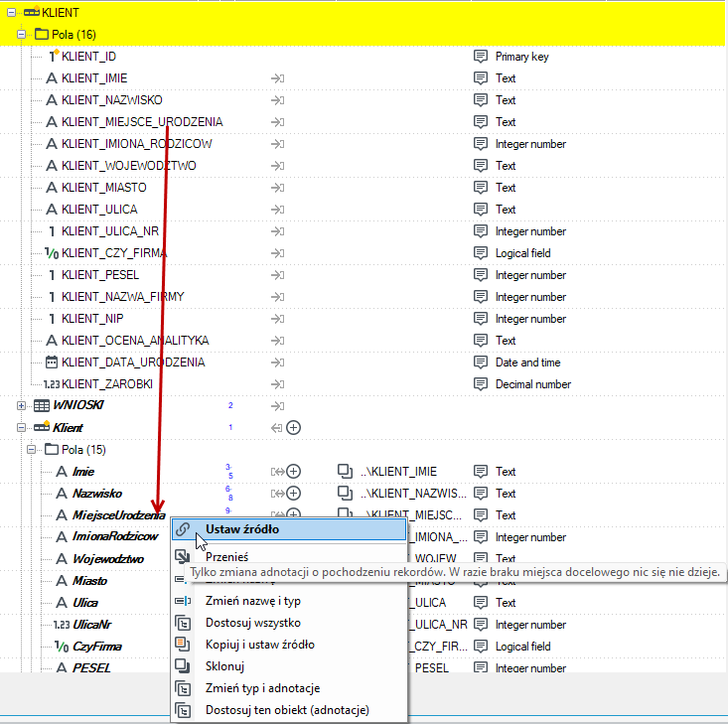The image size is (728, 724).
Task: Choose Dostosuj ten obiekt (adnotacje) entry
Action: tap(289, 710)
